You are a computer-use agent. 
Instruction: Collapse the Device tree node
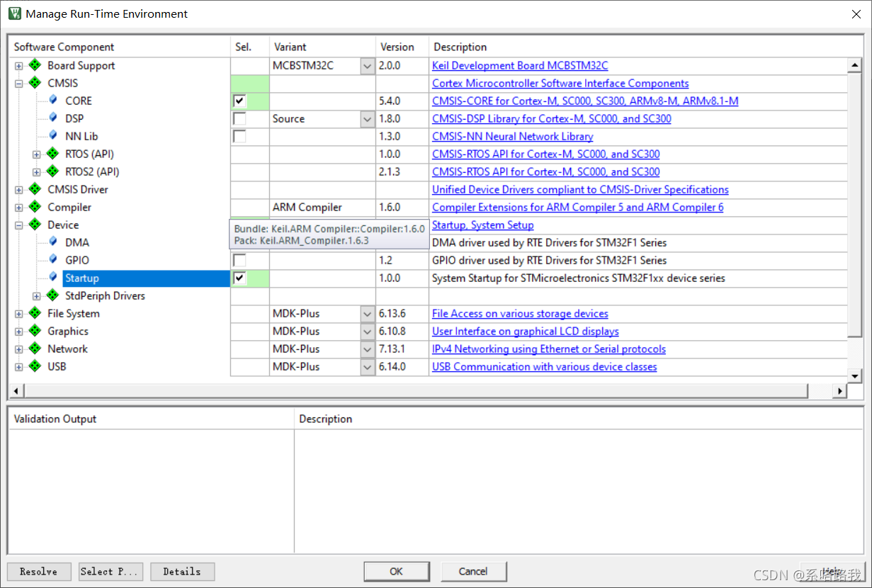point(19,225)
